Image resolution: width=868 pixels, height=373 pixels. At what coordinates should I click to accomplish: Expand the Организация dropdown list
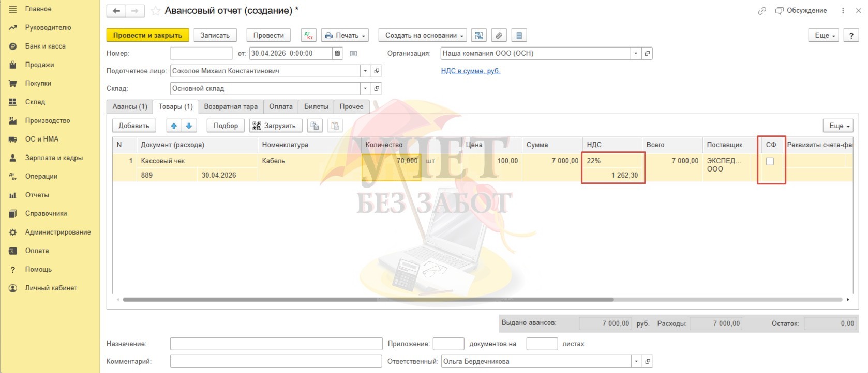coord(636,53)
